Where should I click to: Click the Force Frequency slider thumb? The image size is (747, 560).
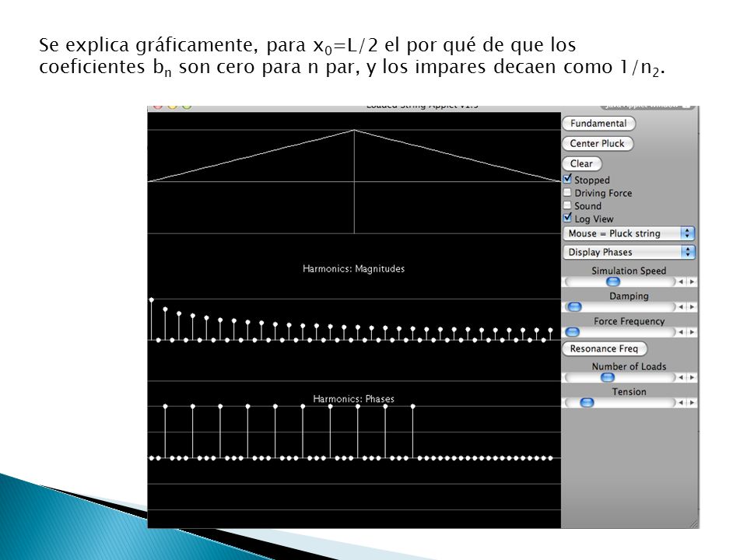[x=572, y=332]
